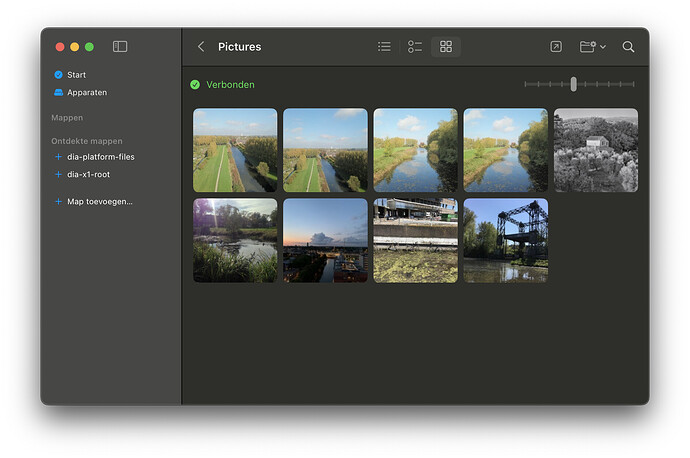The image size is (690, 458).
Task: Select the first canal path photo
Action: [x=235, y=150]
